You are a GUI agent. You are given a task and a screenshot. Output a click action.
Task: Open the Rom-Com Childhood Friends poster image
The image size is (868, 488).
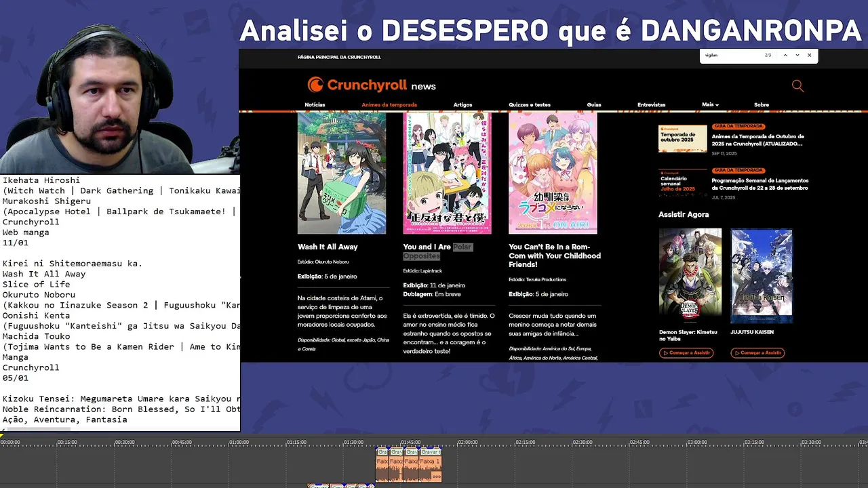(x=553, y=173)
